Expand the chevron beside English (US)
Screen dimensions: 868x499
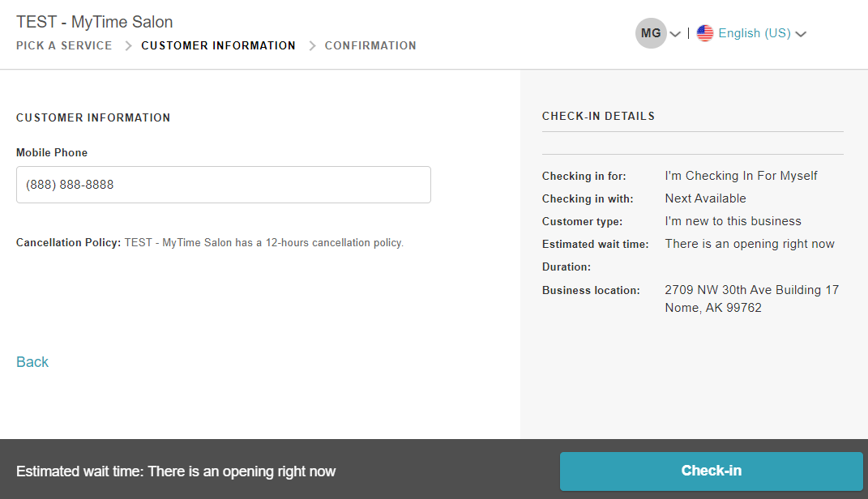pos(801,34)
